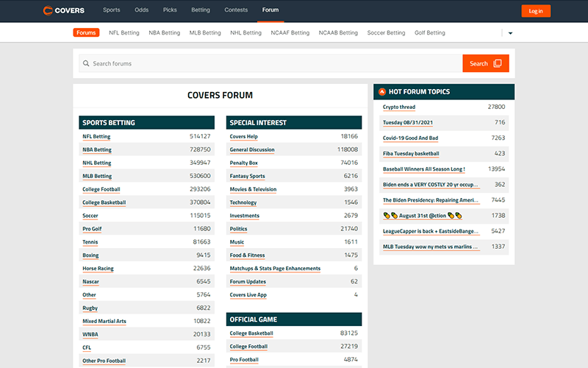Go to NFL Betting in sub-navigation
Image resolution: width=588 pixels, height=368 pixels.
124,32
